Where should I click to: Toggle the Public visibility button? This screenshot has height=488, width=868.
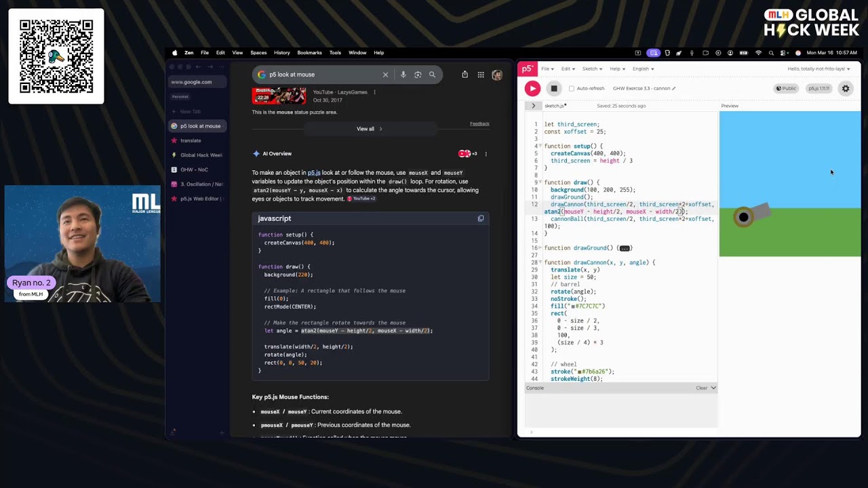point(787,88)
